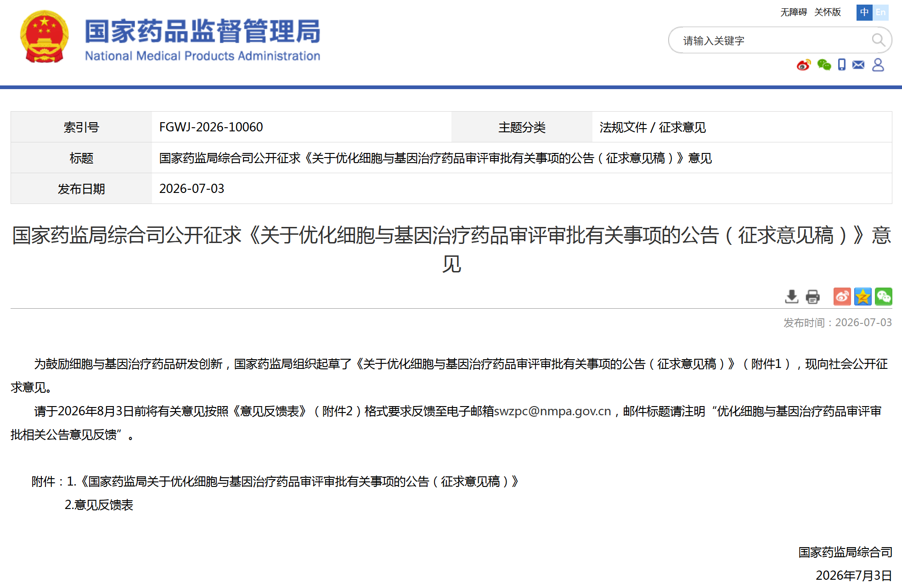The image size is (902, 588).
Task: Click the 国家药品监督管理局 site title
Action: coord(203,31)
